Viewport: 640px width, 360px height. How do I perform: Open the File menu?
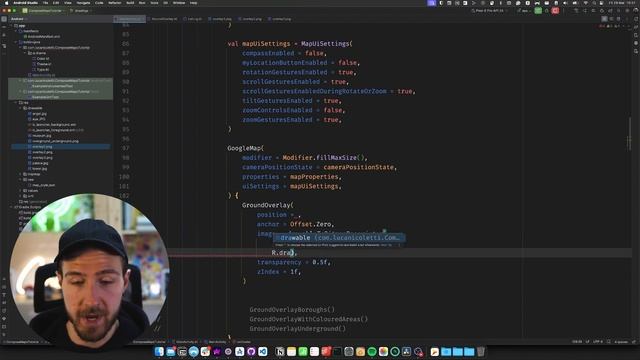coord(45,3)
